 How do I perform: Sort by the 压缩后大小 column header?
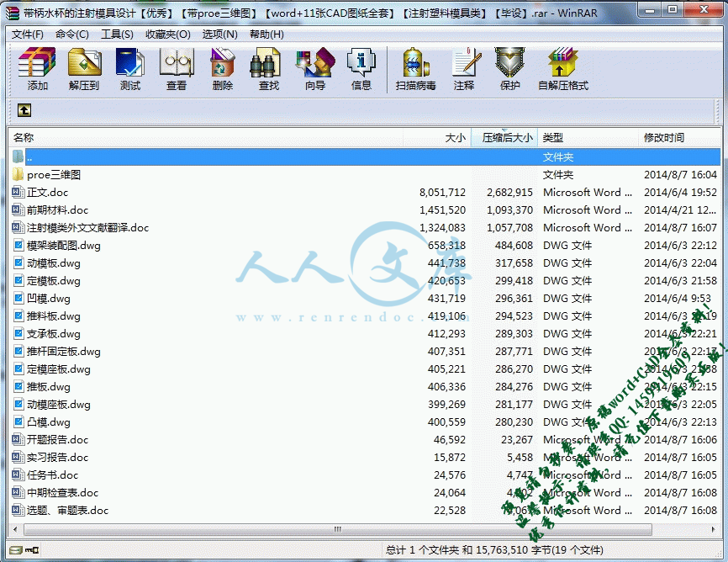tap(504, 138)
